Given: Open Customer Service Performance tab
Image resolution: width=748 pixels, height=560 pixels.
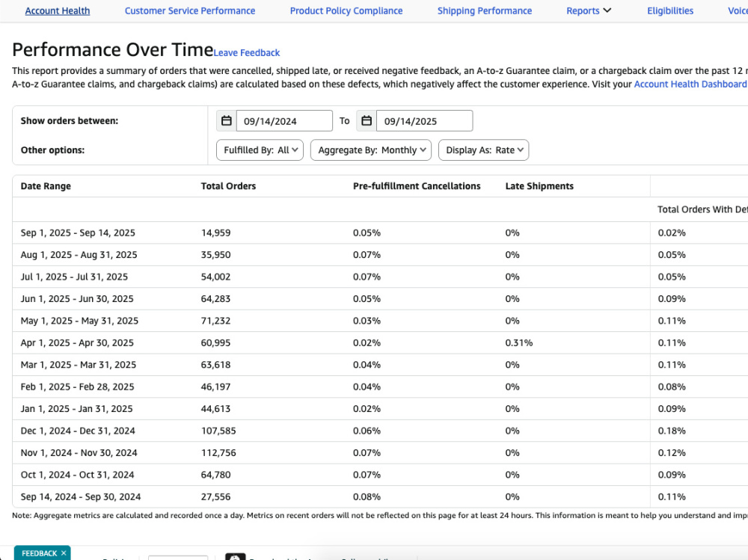Looking at the screenshot, I should (x=190, y=10).
